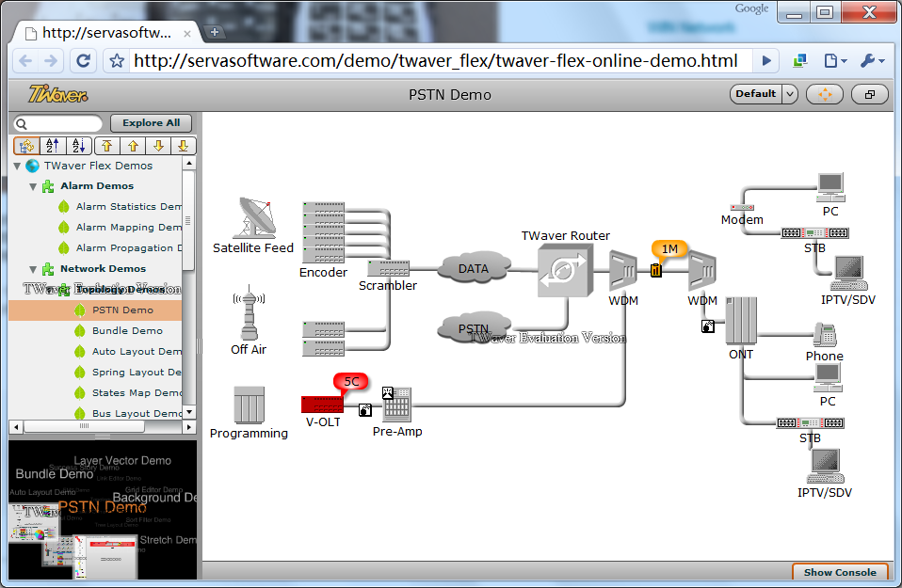Open the browser page menu dropdown
This screenshot has width=902, height=588.
coord(835,60)
